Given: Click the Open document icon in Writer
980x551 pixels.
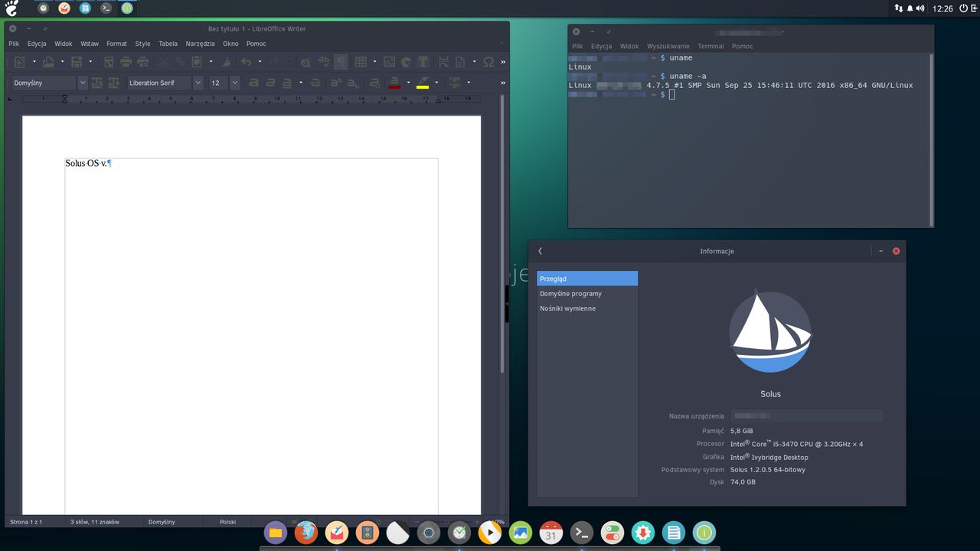Looking at the screenshot, I should tap(48, 61).
